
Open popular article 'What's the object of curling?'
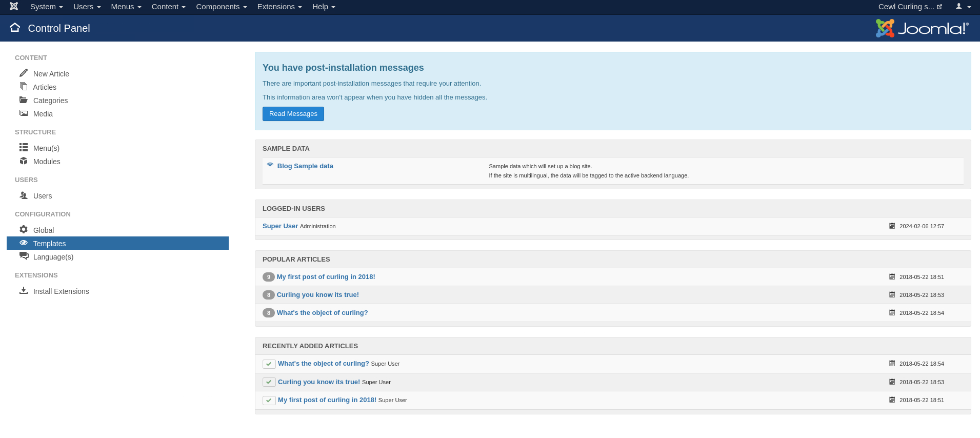322,313
